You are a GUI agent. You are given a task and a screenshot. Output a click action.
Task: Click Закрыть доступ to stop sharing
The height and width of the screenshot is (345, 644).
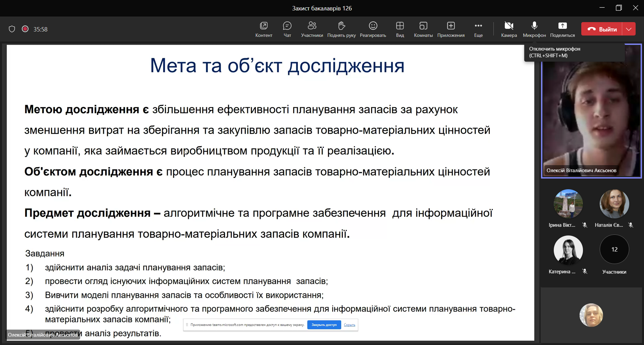(x=324, y=325)
